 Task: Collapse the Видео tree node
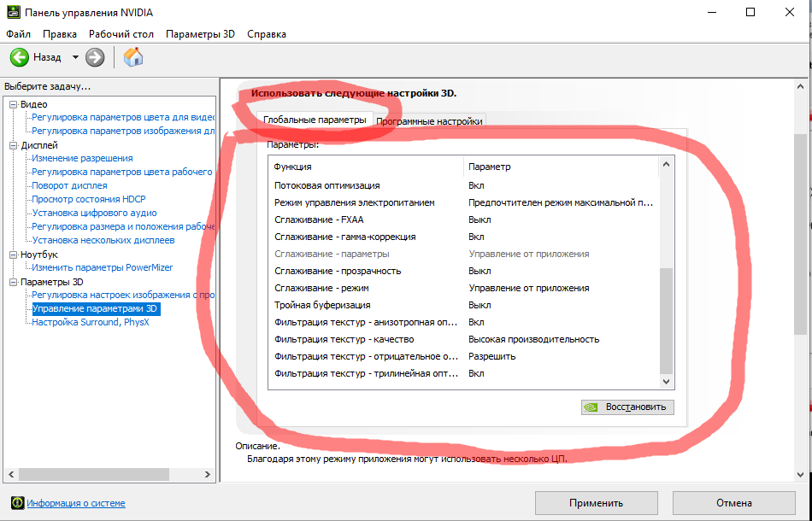[x=14, y=104]
